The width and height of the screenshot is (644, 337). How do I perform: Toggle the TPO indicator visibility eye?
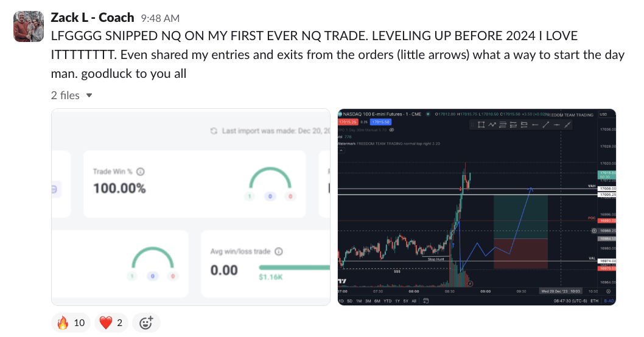tap(391, 130)
